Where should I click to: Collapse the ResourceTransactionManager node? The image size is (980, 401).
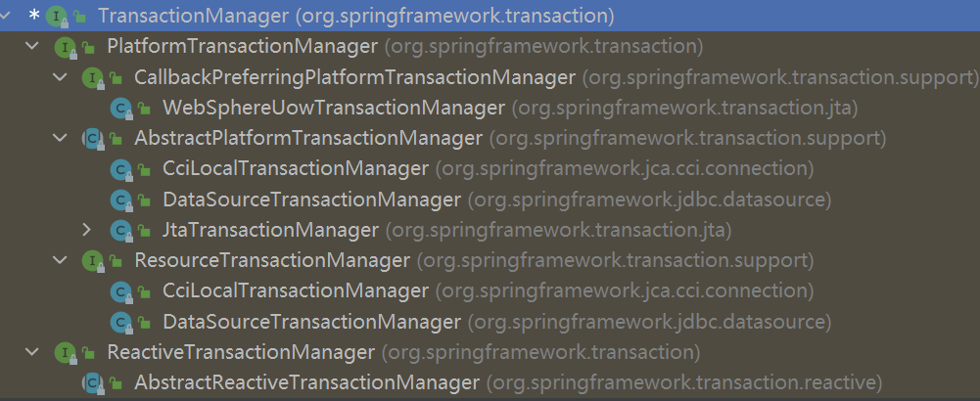(60, 260)
